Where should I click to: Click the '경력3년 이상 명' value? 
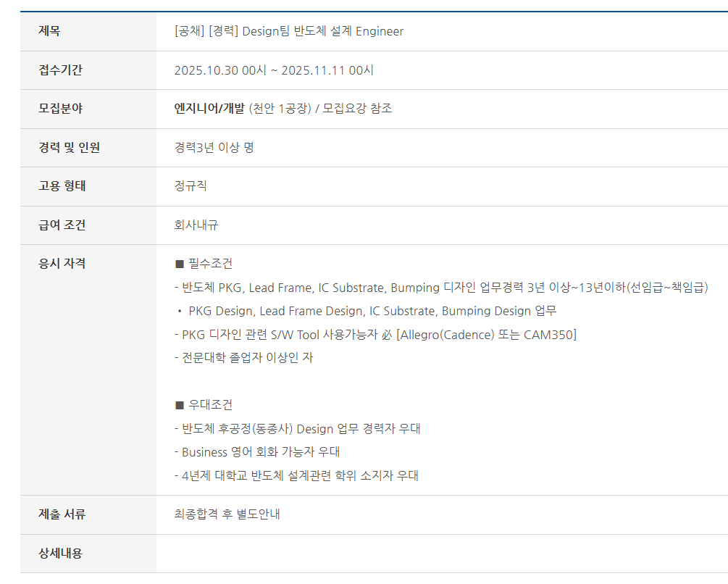coord(214,148)
